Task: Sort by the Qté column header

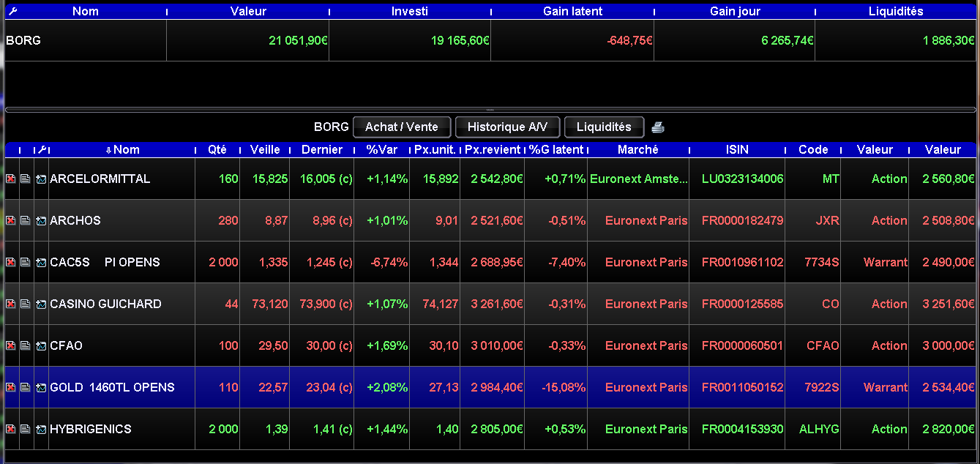Action: [217, 149]
